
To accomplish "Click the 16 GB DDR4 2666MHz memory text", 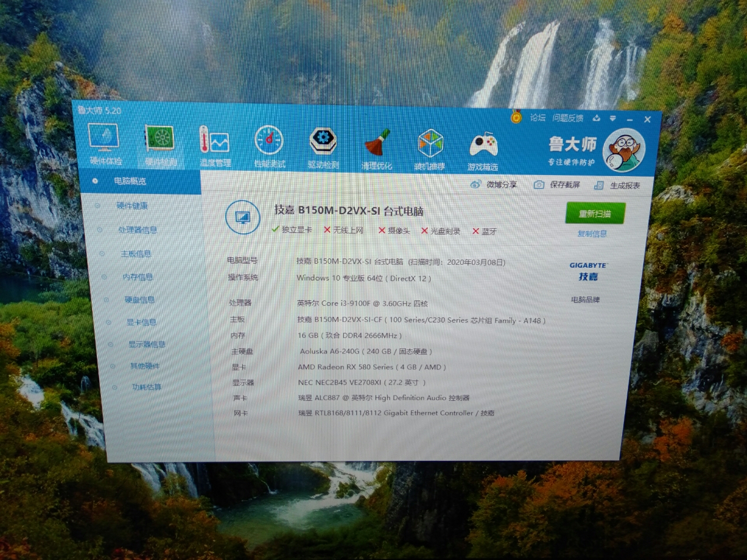I will point(350,335).
